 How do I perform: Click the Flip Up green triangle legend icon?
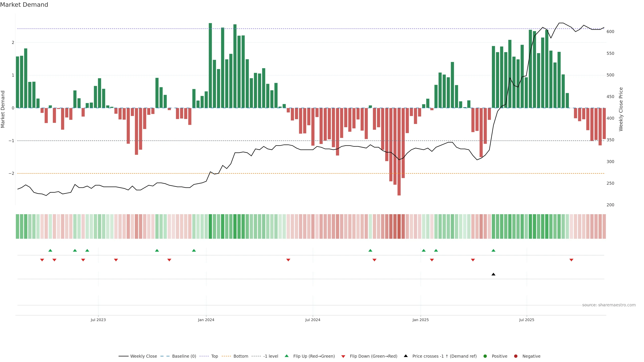[286, 356]
